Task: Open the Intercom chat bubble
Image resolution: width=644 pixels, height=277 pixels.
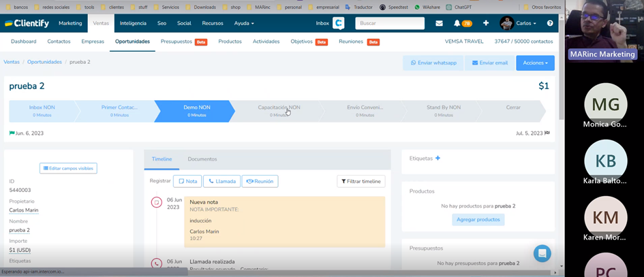Action: 542,253
